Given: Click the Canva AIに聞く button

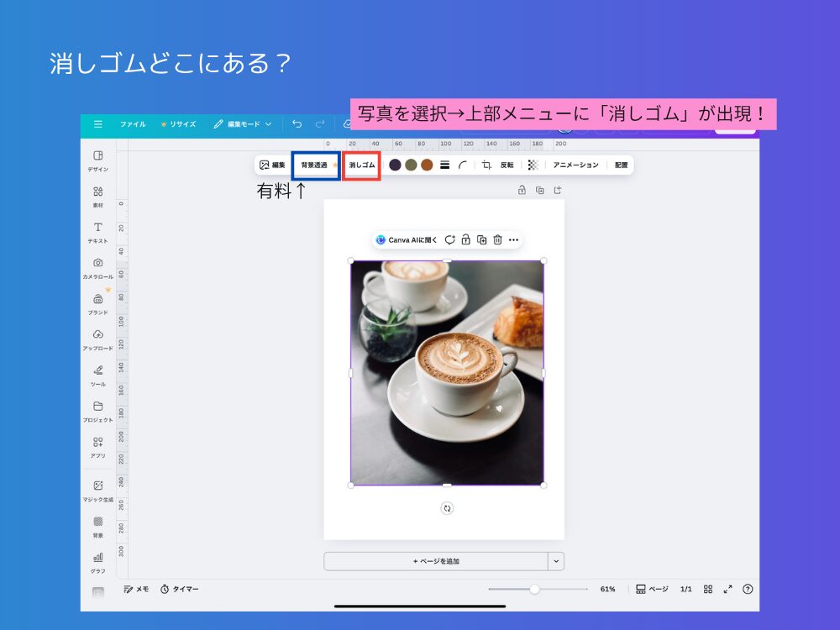Looking at the screenshot, I should click(x=407, y=239).
